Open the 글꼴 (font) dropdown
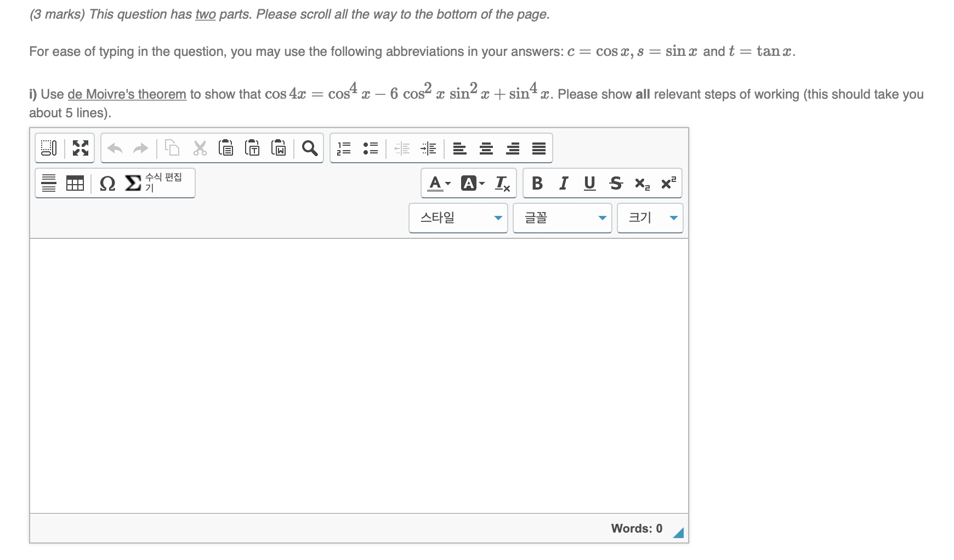This screenshot has width=954, height=560. [562, 218]
